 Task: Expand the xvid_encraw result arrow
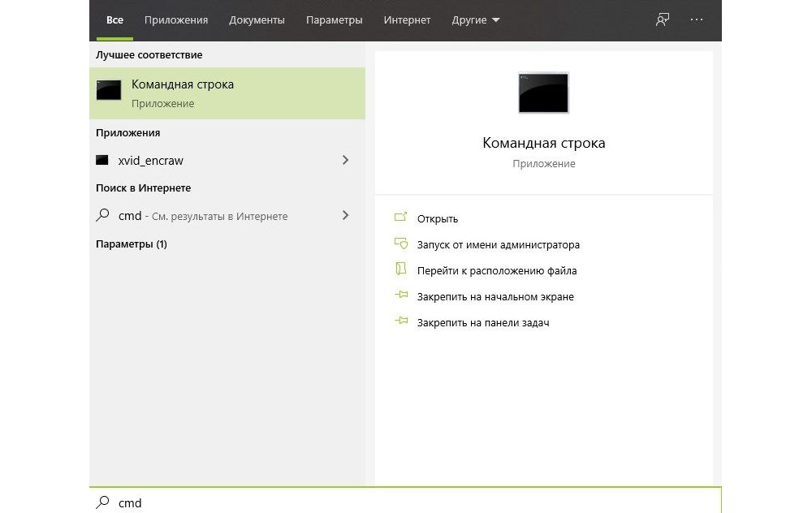(346, 161)
